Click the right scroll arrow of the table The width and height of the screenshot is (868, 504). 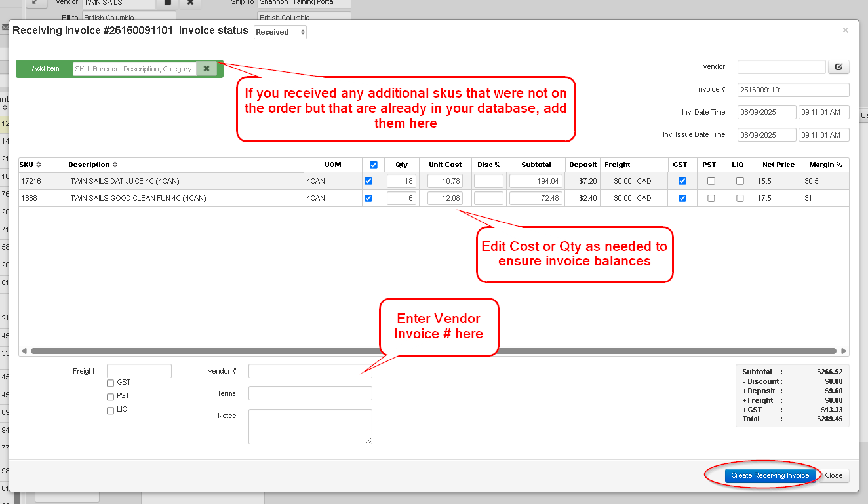coord(844,351)
